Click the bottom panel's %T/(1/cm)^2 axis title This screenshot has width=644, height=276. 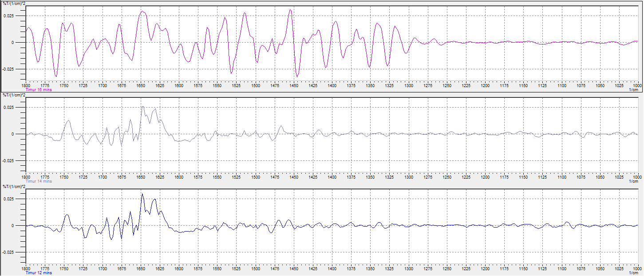14,187
